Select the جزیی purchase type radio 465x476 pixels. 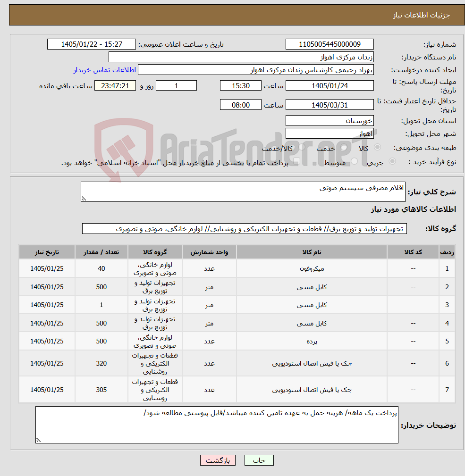coord(392,161)
